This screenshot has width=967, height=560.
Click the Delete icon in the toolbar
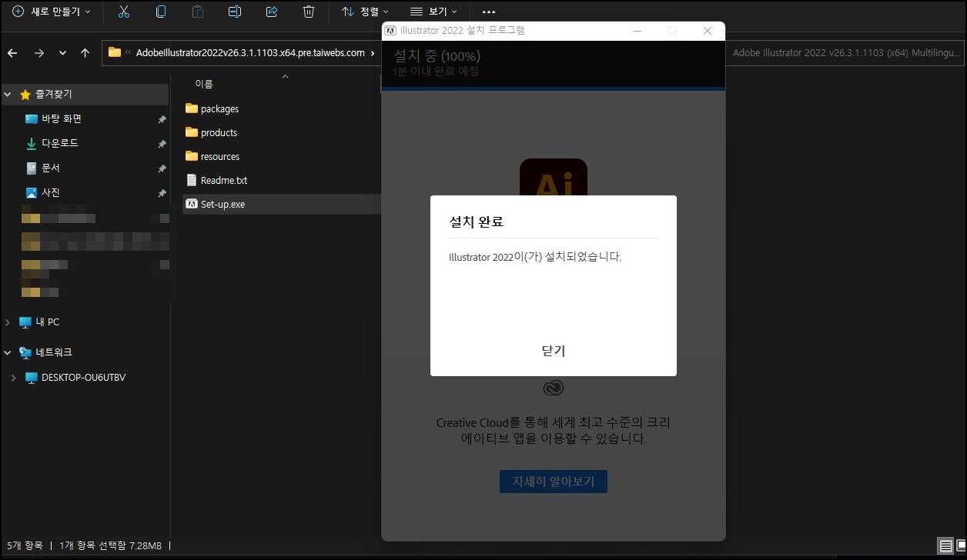(308, 12)
